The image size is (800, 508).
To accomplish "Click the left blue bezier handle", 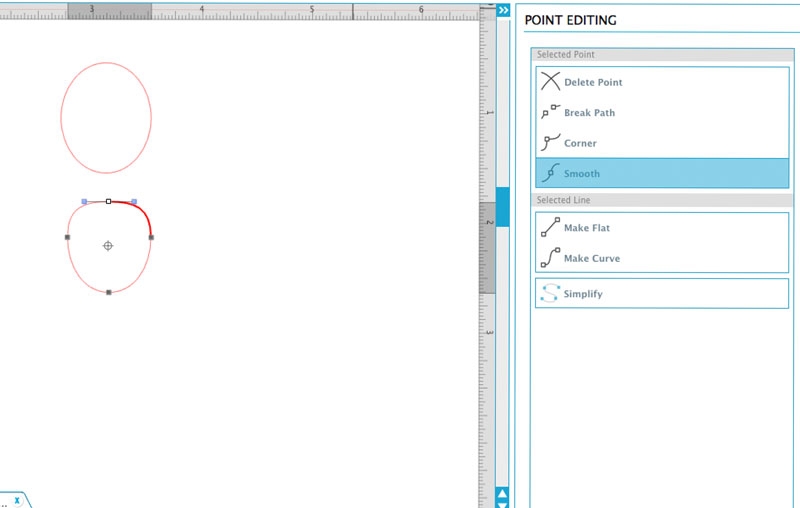I will (84, 201).
